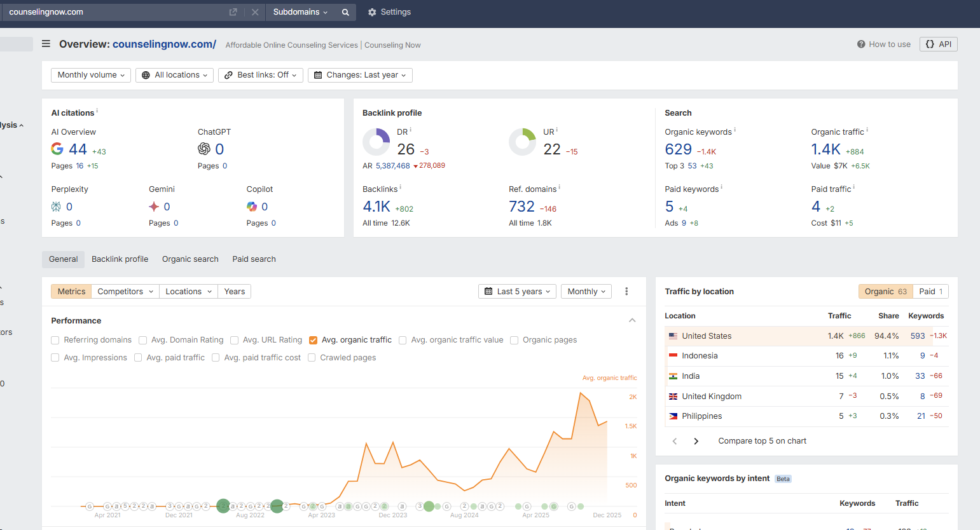980x530 pixels.
Task: Tick the Crawled pages checkbox
Action: 312,358
